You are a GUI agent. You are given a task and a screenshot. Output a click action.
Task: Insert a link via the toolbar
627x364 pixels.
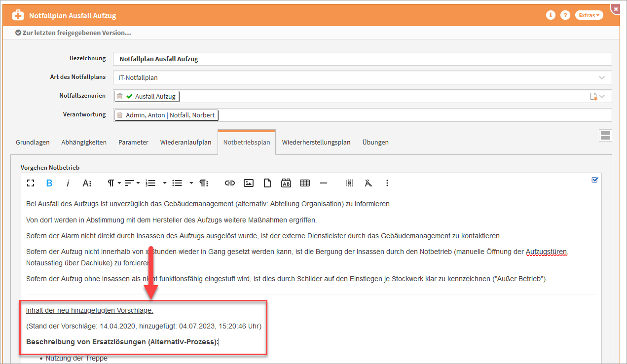point(229,183)
